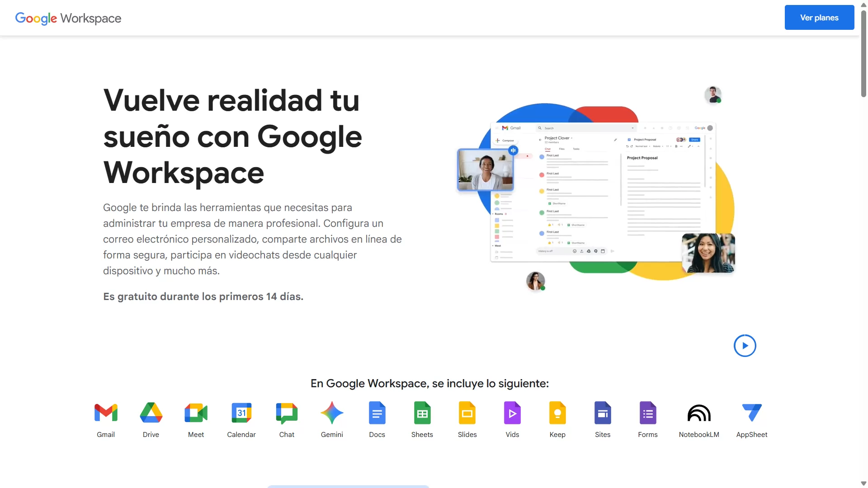Select the Chat icon
The width and height of the screenshot is (868, 488).
[x=286, y=413]
